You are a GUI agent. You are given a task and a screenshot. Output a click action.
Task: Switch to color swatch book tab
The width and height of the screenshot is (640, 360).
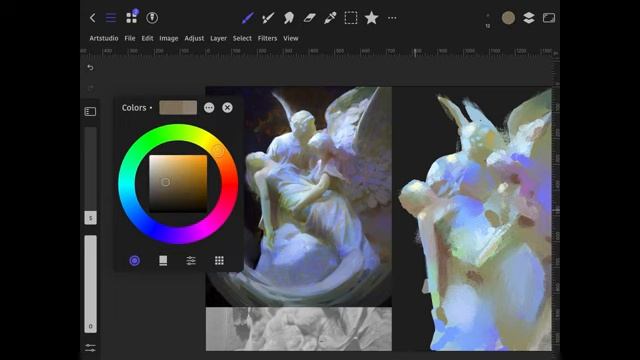click(163, 260)
